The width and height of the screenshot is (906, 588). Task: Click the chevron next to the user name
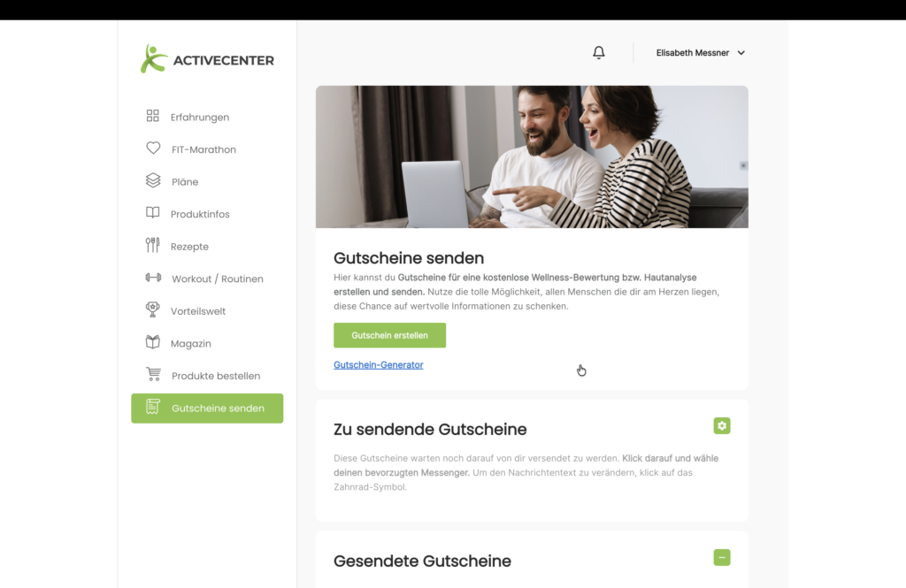[x=741, y=53]
